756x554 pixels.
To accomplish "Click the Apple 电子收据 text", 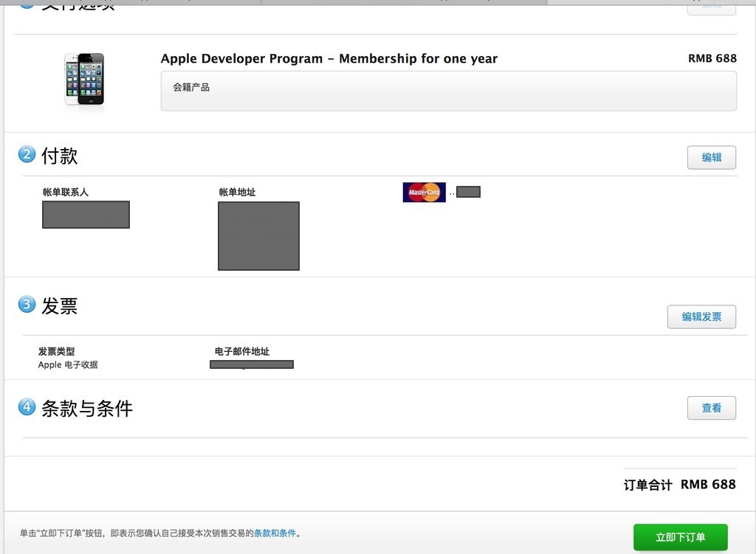I will click(x=68, y=364).
